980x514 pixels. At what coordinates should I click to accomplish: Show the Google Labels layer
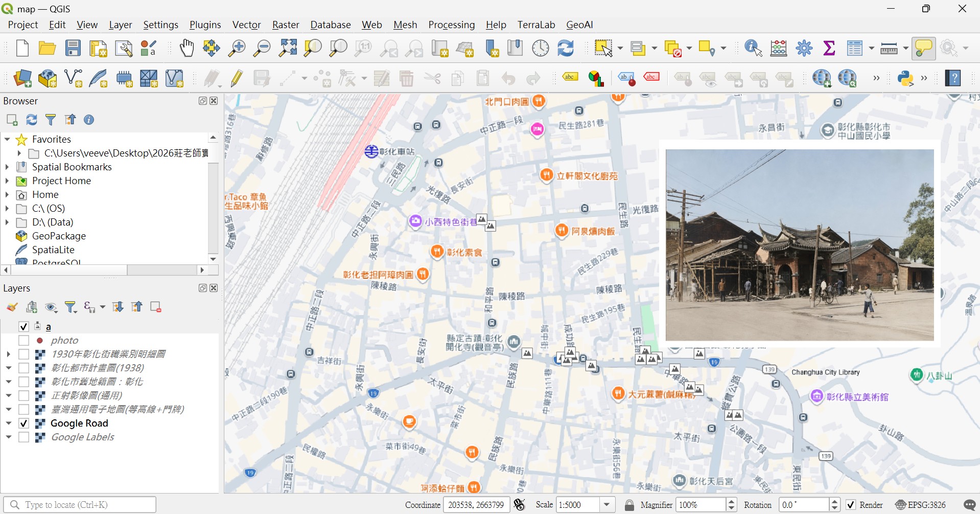click(x=24, y=437)
